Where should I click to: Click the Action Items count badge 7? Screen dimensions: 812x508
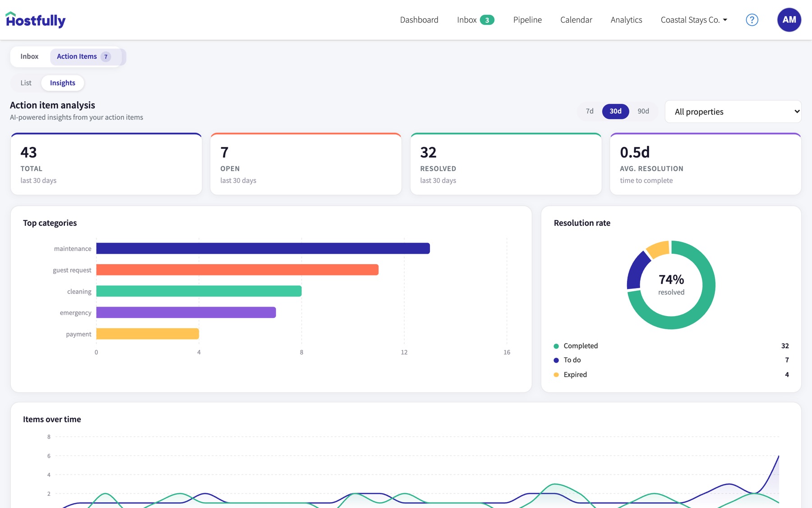pos(106,56)
